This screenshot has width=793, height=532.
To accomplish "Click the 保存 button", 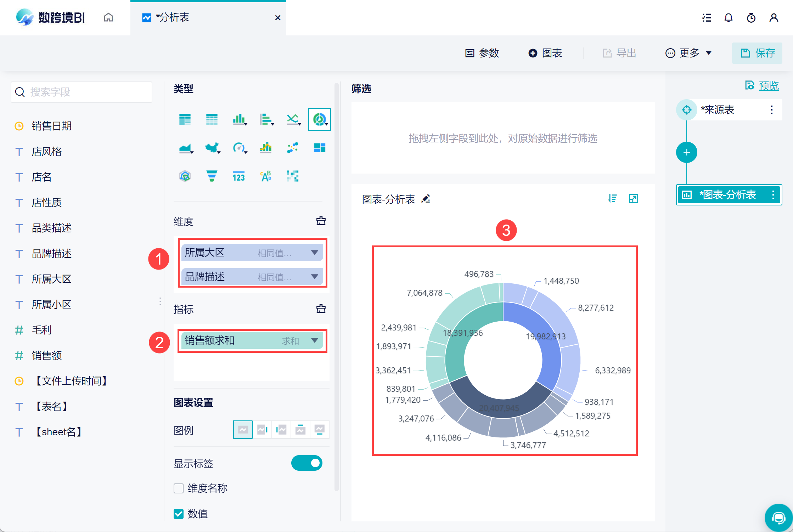I will (757, 53).
